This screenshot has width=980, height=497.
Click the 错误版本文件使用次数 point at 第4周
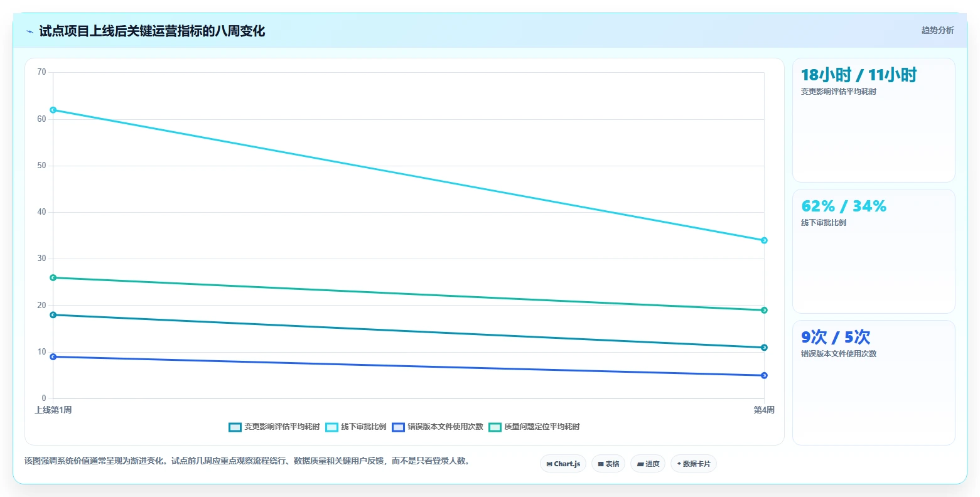click(764, 375)
